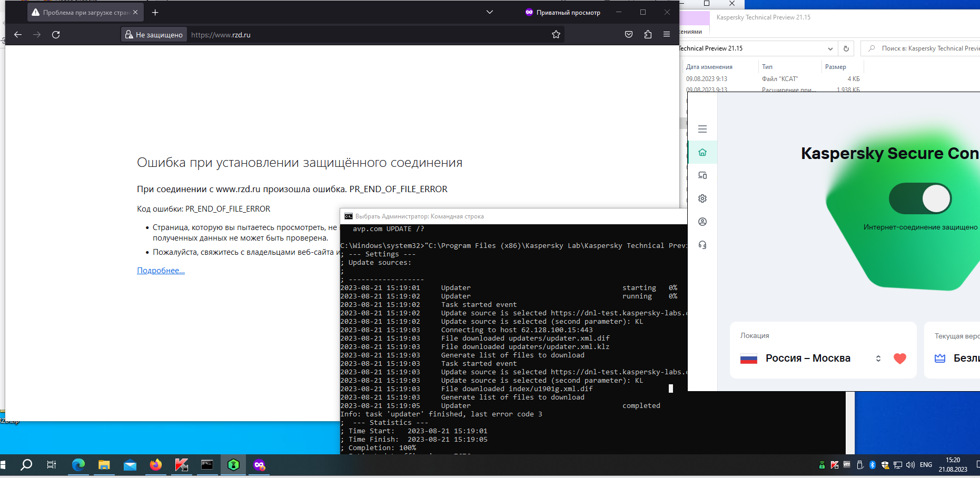Switch input language from ENG

[x=926, y=465]
